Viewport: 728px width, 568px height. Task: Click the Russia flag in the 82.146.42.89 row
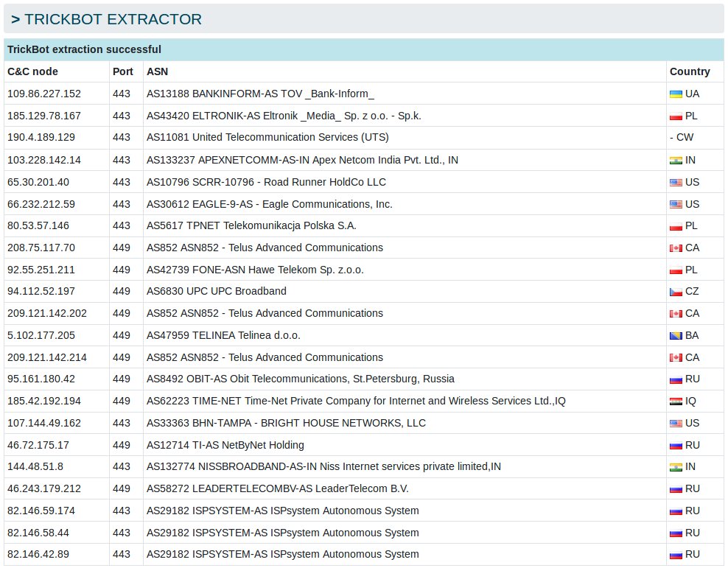(x=676, y=555)
